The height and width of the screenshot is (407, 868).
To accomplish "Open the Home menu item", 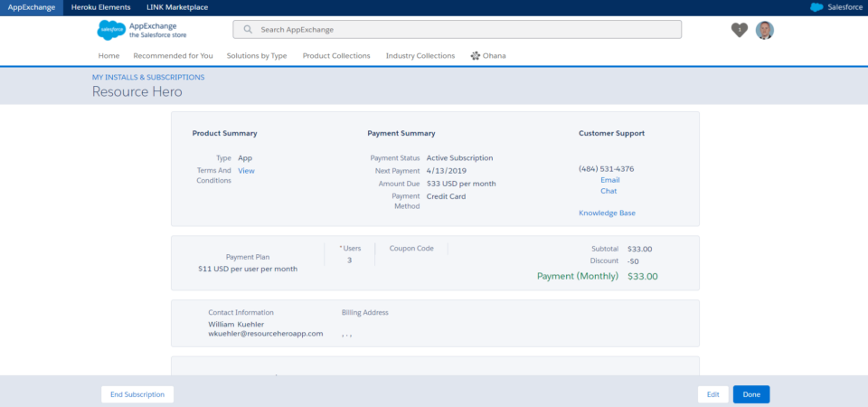I will point(108,56).
